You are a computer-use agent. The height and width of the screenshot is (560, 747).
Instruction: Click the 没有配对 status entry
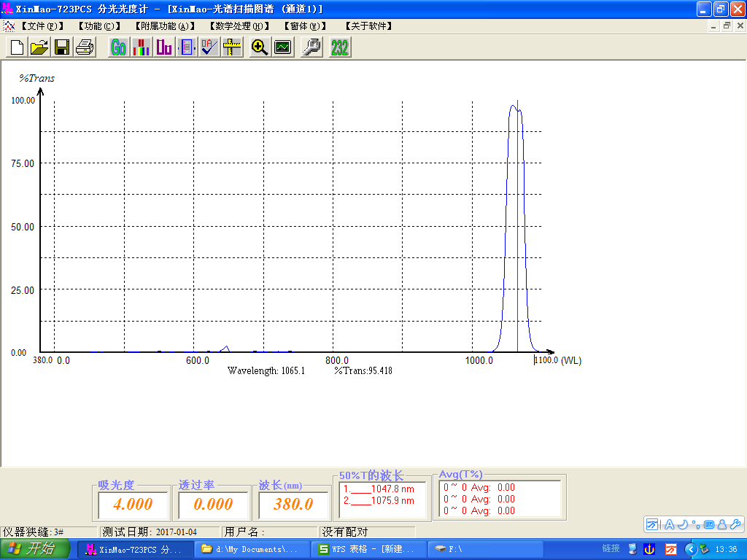366,532
